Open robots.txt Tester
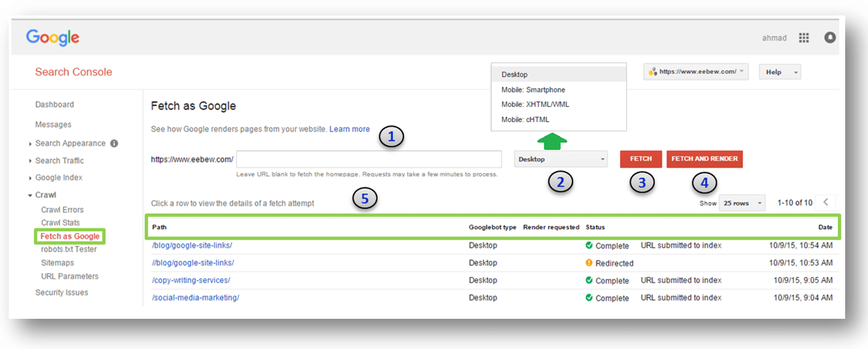The image size is (868, 349). 68,250
